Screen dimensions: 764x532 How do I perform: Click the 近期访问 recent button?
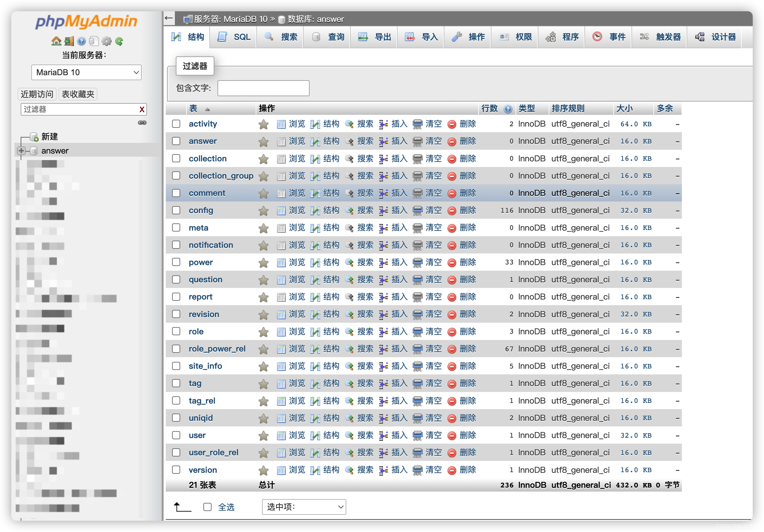pyautogui.click(x=37, y=94)
